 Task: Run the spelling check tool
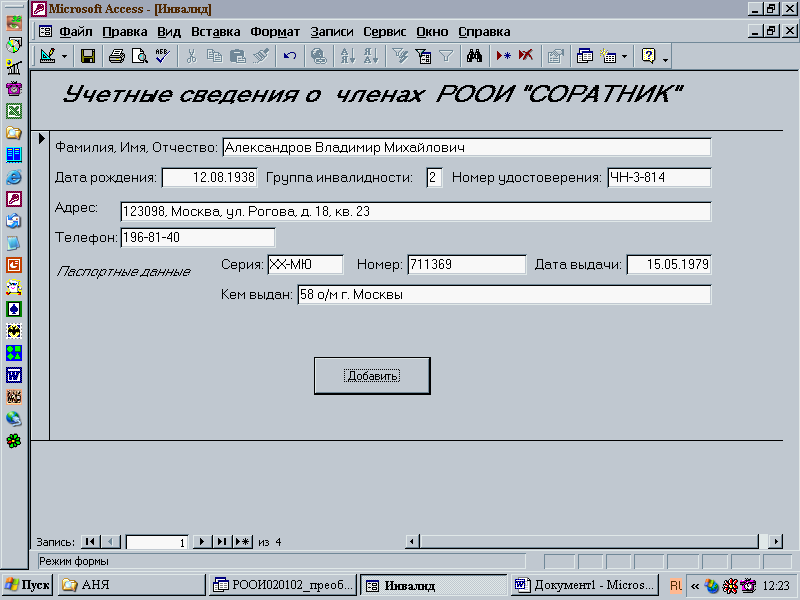click(160, 56)
